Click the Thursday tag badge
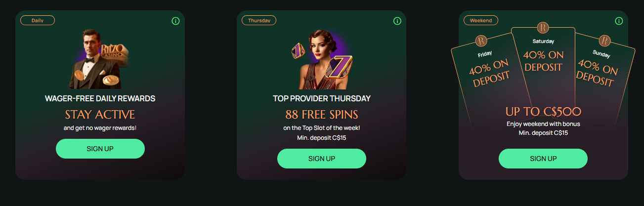This screenshot has height=206, width=644. [259, 20]
